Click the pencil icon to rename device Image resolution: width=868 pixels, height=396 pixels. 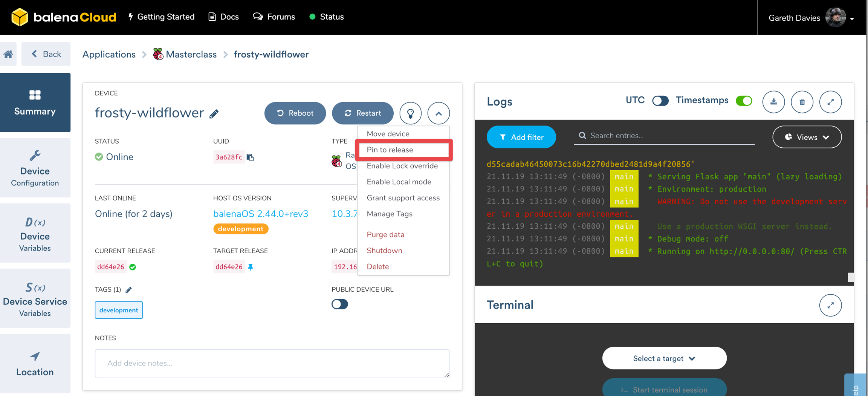pos(214,114)
